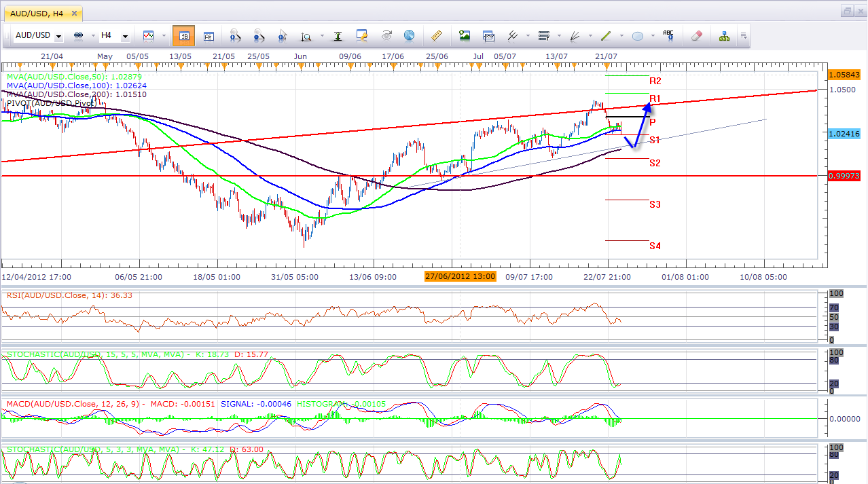Click the 1.02416 current price marker
Image resolution: width=868 pixels, height=484 pixels.
coord(846,134)
